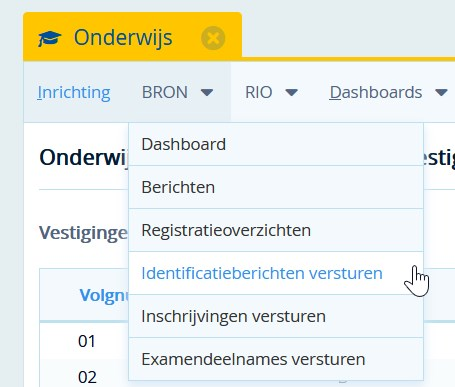Open the Dashboards menu label
The width and height of the screenshot is (455, 387).
pyautogui.click(x=376, y=92)
